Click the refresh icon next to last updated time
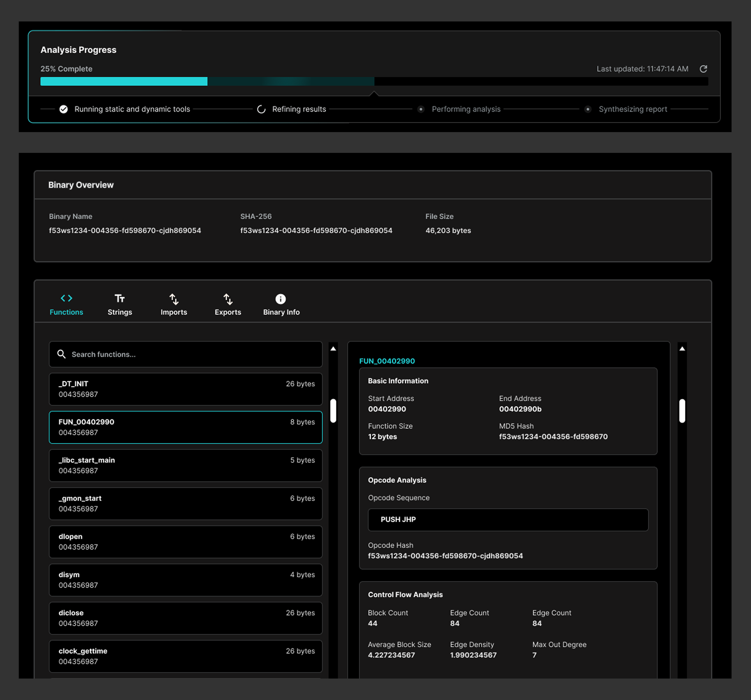 tap(704, 69)
